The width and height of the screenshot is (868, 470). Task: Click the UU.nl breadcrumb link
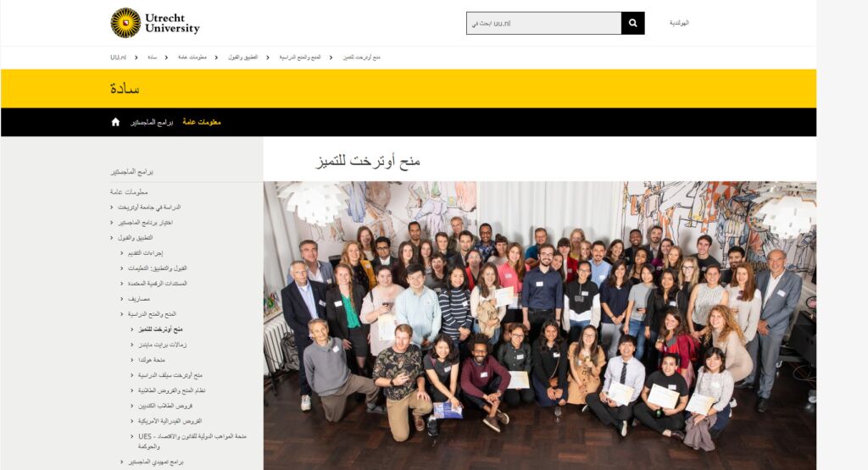(x=118, y=58)
